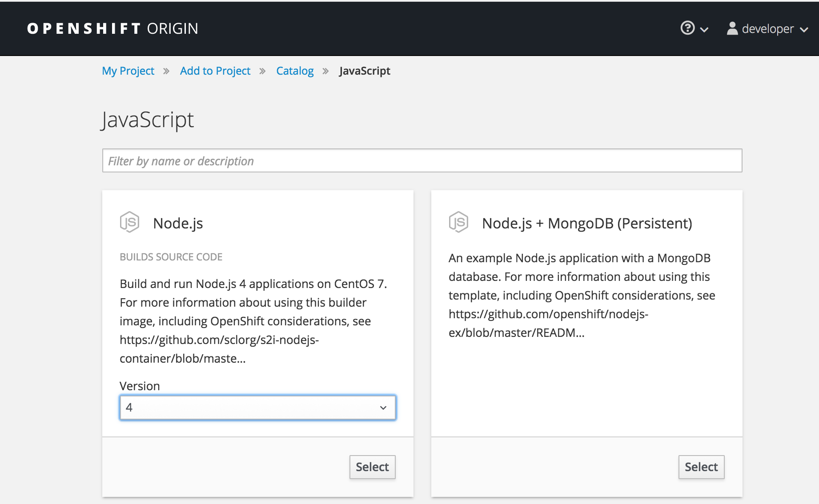Open Add to Project breadcrumb link

point(215,71)
